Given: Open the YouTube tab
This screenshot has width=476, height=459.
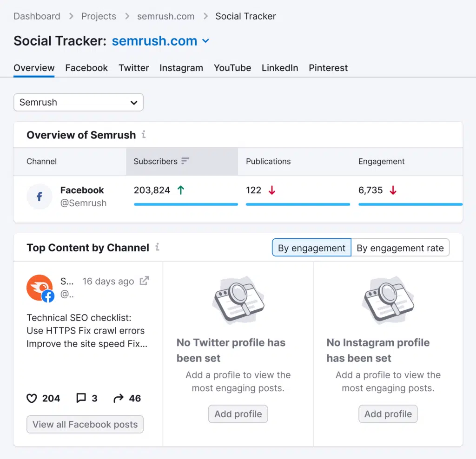Looking at the screenshot, I should 232,68.
